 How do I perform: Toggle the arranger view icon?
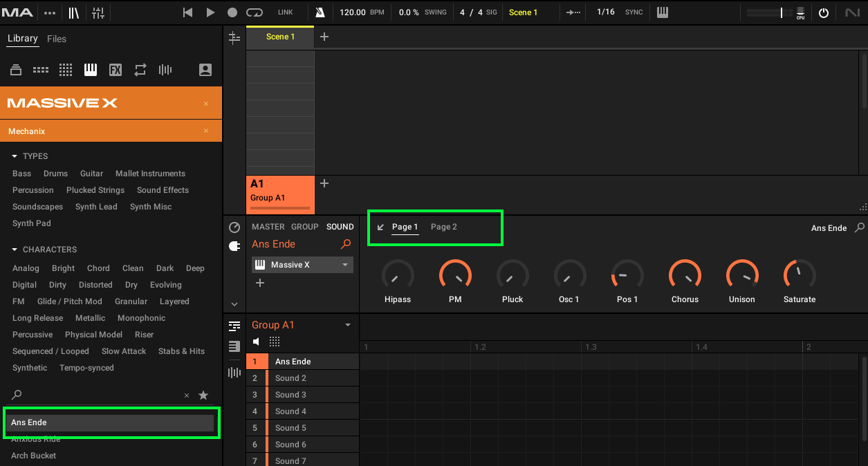pyautogui.click(x=234, y=38)
